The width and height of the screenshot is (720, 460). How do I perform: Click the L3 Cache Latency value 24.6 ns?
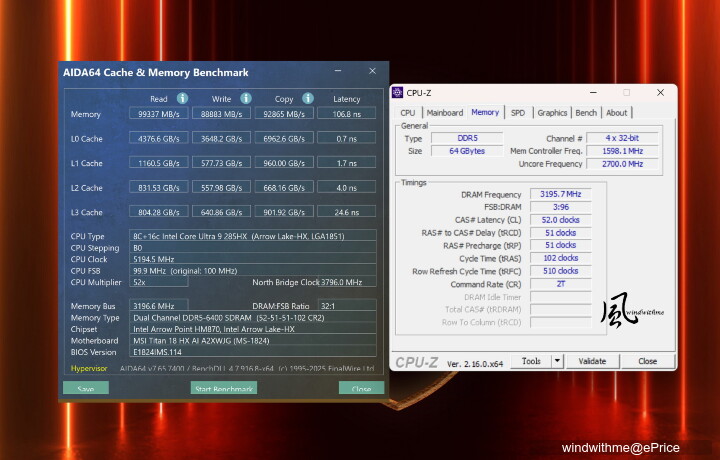[347, 212]
